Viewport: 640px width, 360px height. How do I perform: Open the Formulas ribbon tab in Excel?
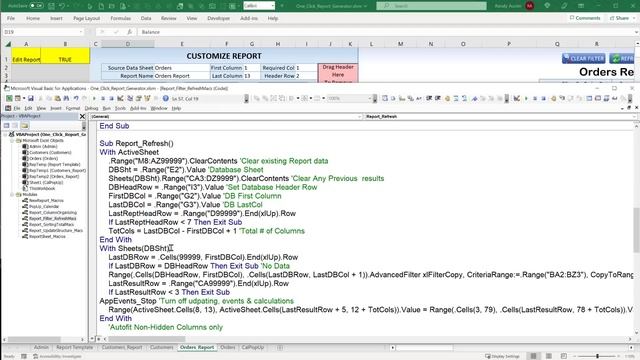(120, 18)
